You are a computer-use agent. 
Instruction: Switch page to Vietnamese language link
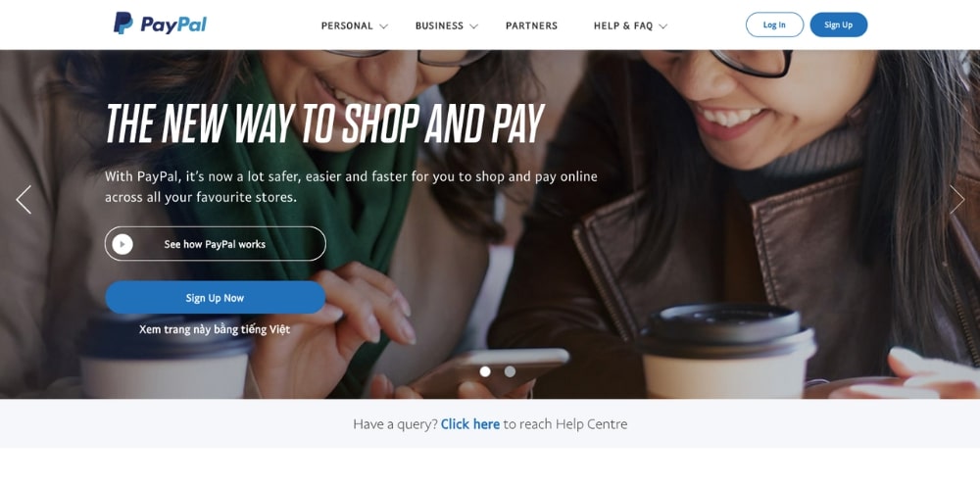tap(215, 329)
